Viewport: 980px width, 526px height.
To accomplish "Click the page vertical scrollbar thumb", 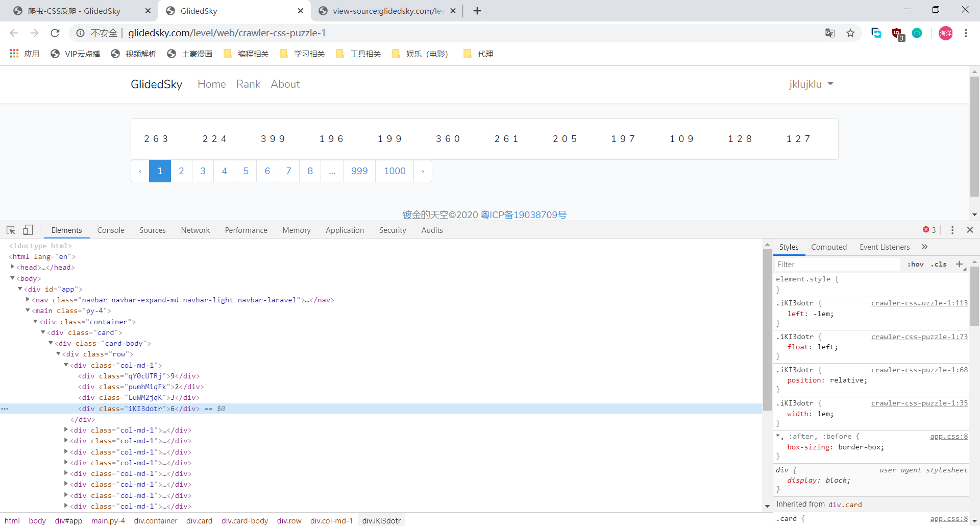I will 974,136.
